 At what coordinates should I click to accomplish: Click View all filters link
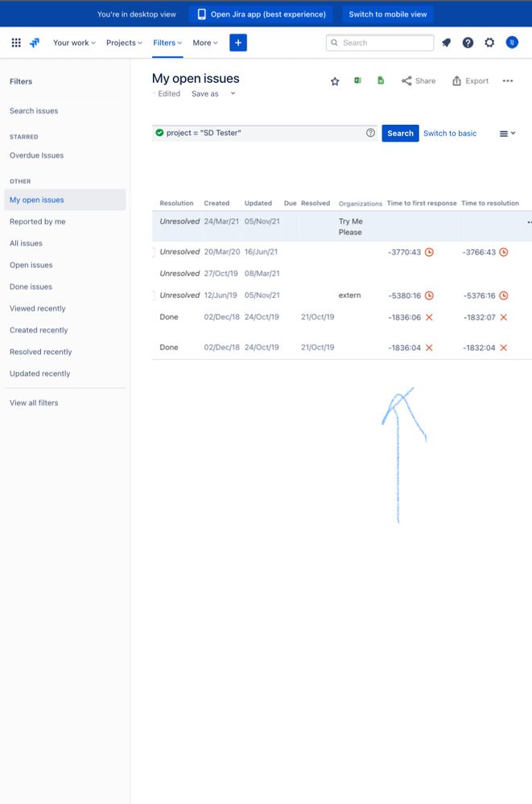34,403
